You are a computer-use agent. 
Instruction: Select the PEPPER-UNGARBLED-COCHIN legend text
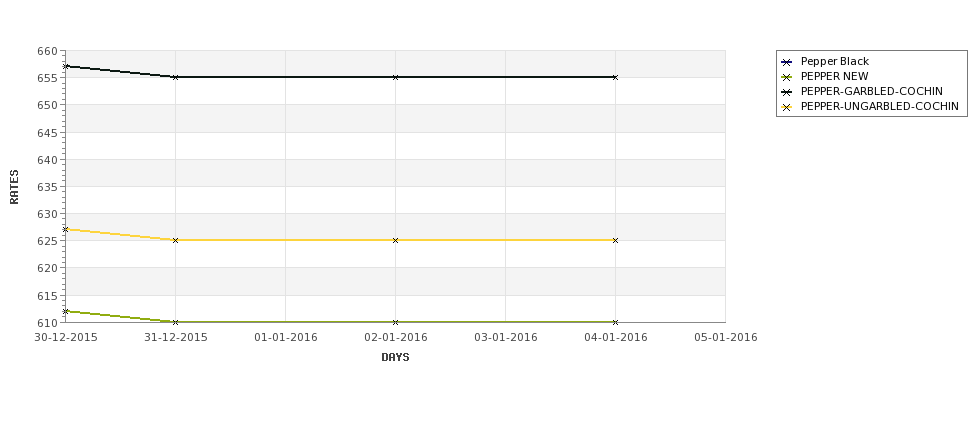coord(879,106)
